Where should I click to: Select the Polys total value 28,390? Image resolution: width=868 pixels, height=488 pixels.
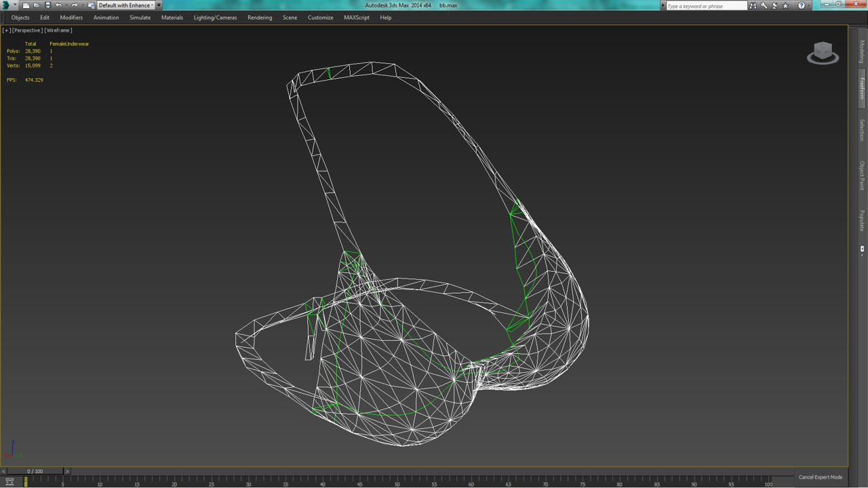33,52
